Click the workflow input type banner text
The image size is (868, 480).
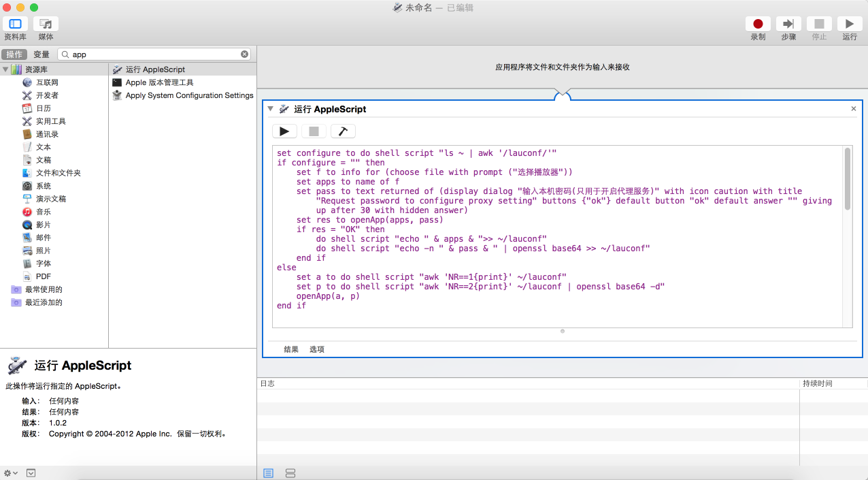562,67
